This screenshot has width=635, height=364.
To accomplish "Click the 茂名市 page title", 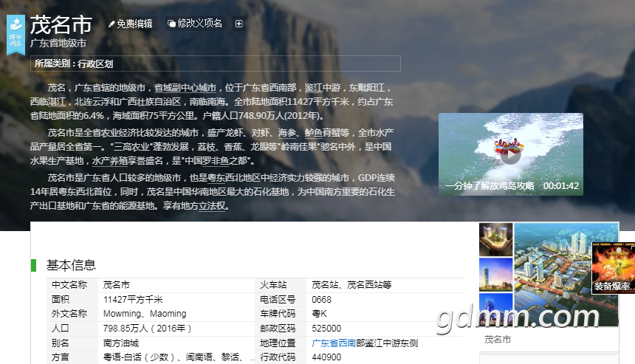I will (61, 24).
